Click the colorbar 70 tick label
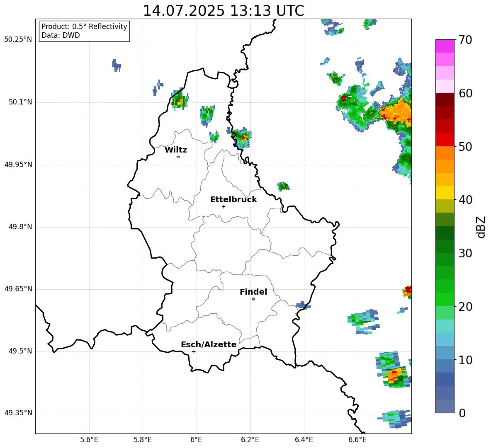This screenshot has width=491, height=448. [x=466, y=40]
